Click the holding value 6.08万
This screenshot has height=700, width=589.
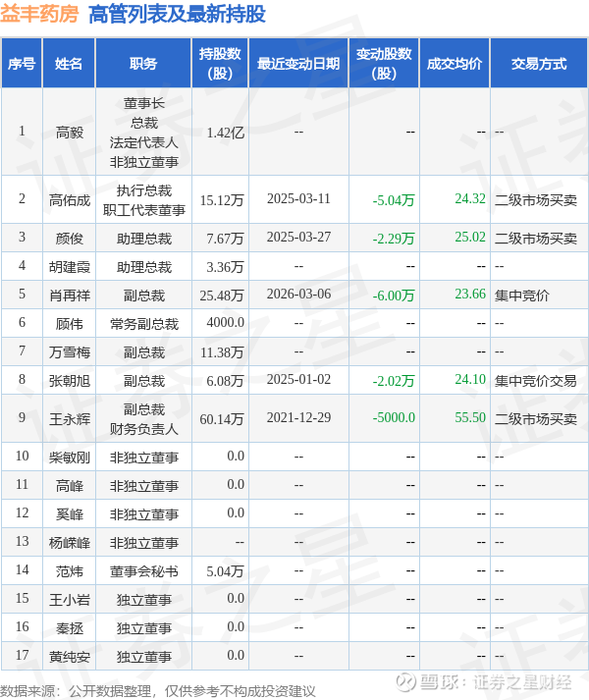(x=225, y=381)
